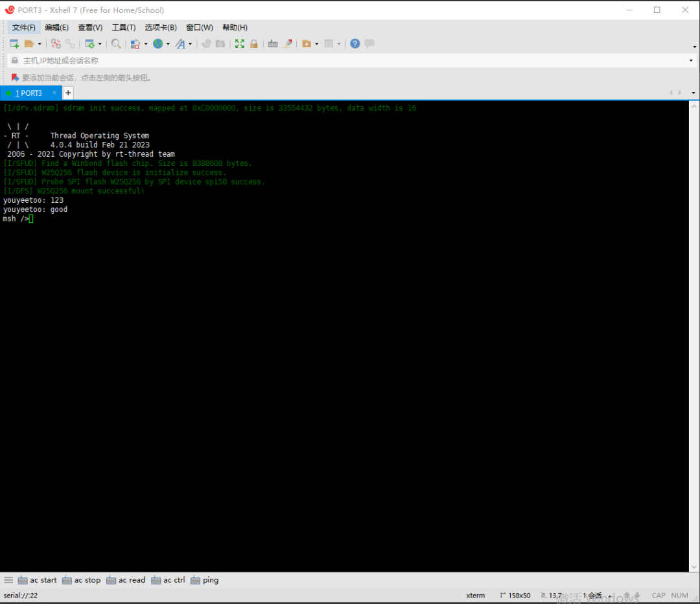Open the 编辑(E) menu
Screen dimensions: 700x604
pyautogui.click(x=56, y=28)
